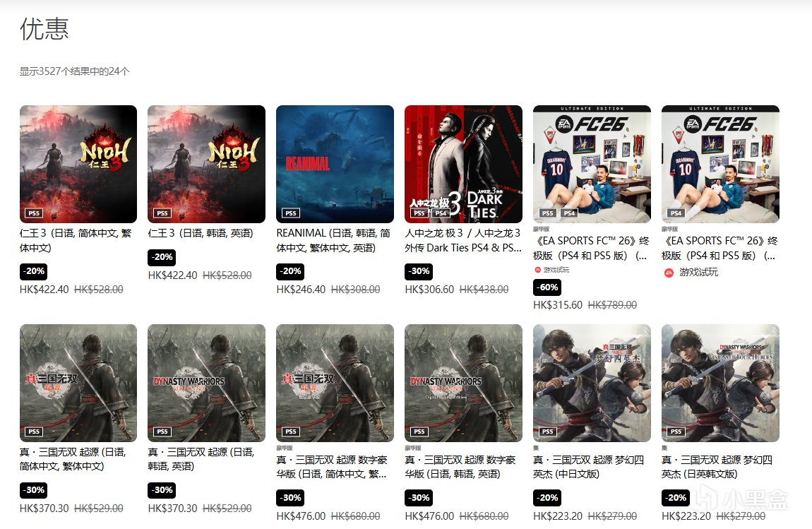
Task: Click the -20% badge under 梦幻四英杰 (中日文版)
Action: (x=547, y=499)
